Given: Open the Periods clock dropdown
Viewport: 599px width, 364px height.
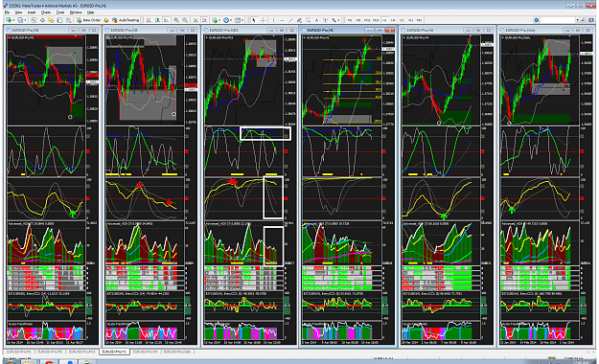Looking at the screenshot, I should (x=227, y=20).
